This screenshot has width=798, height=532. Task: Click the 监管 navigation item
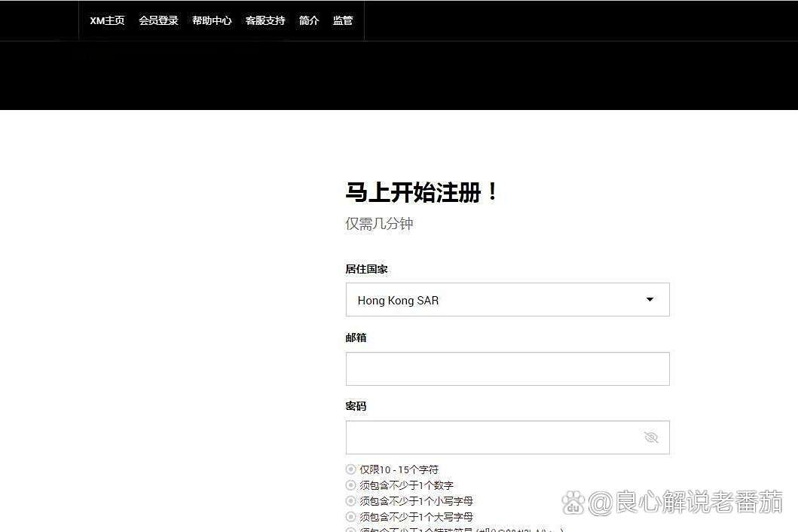pyautogui.click(x=343, y=20)
